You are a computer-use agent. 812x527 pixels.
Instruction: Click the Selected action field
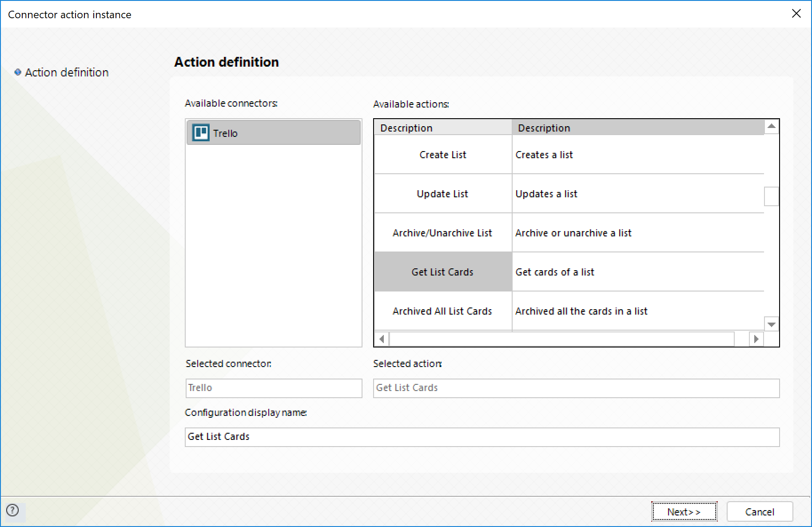(x=576, y=388)
